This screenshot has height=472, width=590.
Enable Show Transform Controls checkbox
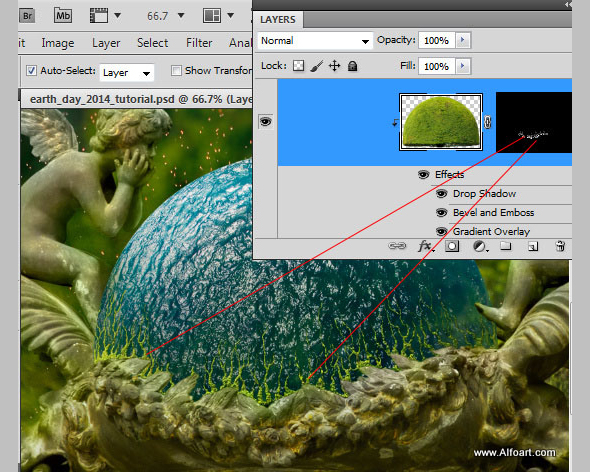176,70
